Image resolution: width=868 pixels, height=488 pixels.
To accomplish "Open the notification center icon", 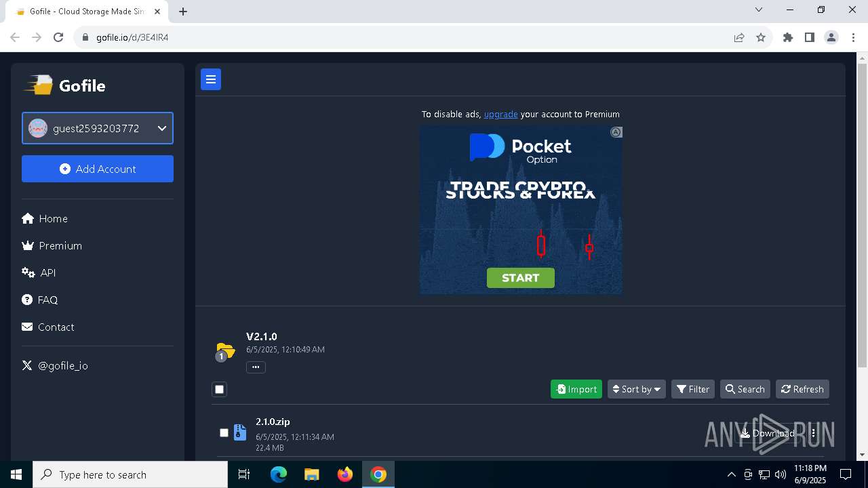I will point(846,474).
